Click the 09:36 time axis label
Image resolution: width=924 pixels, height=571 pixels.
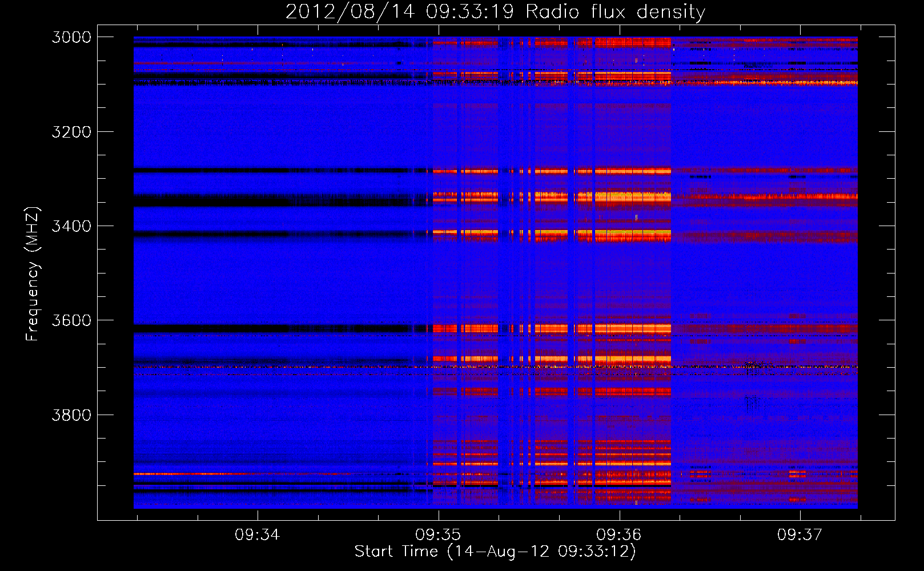click(x=619, y=534)
